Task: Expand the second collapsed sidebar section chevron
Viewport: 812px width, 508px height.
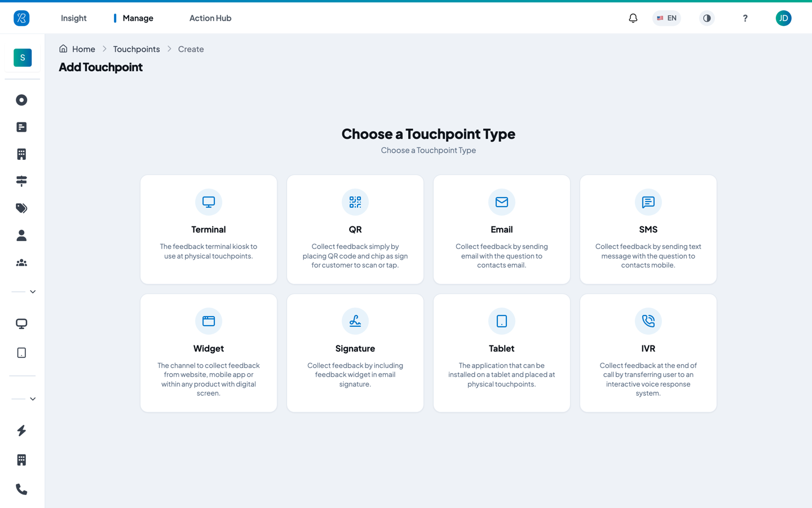Action: (33, 399)
